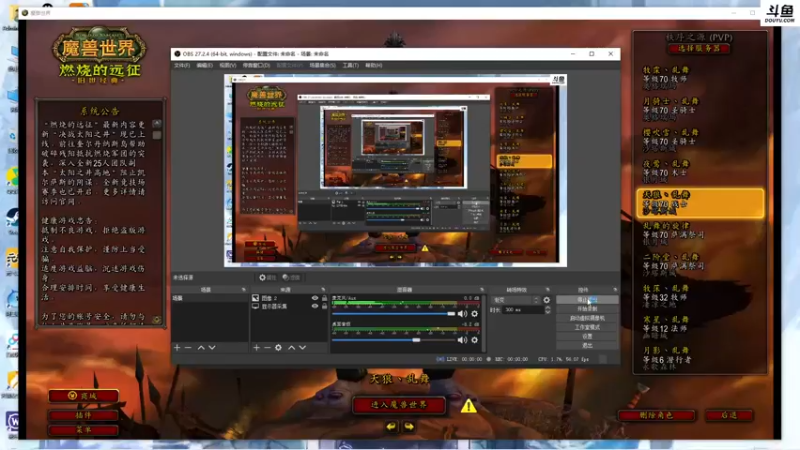Viewport: 800px width, 450px height.
Task: Increase the 时长 duration with the stepper up arrow
Action: pyautogui.click(x=547, y=308)
